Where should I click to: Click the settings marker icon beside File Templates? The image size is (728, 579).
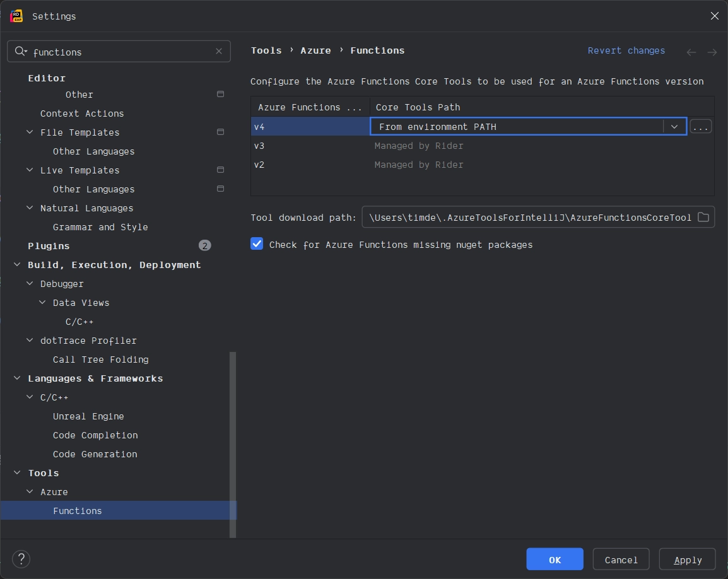click(221, 132)
